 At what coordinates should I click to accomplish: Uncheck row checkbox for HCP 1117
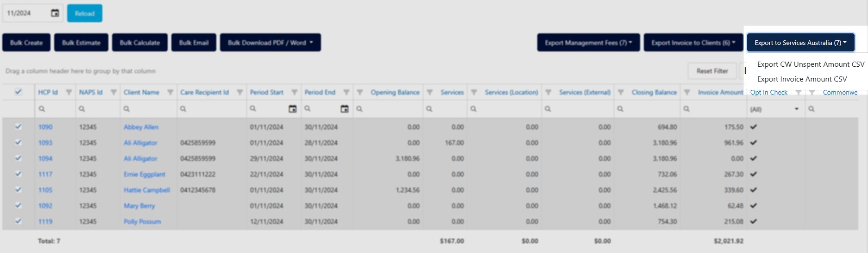click(x=18, y=174)
